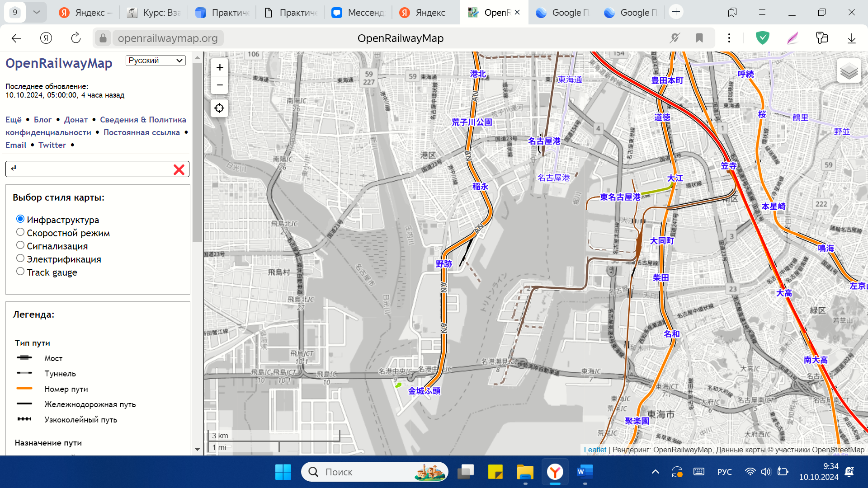868x488 pixels.
Task: Click the openrailwaymap.org address field
Action: click(x=168, y=38)
